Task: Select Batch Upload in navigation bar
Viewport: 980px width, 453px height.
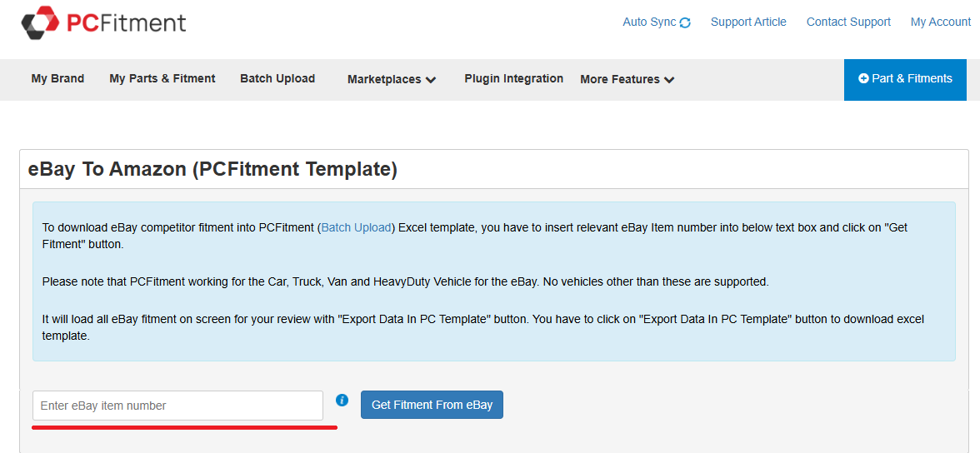Action: [x=277, y=79]
